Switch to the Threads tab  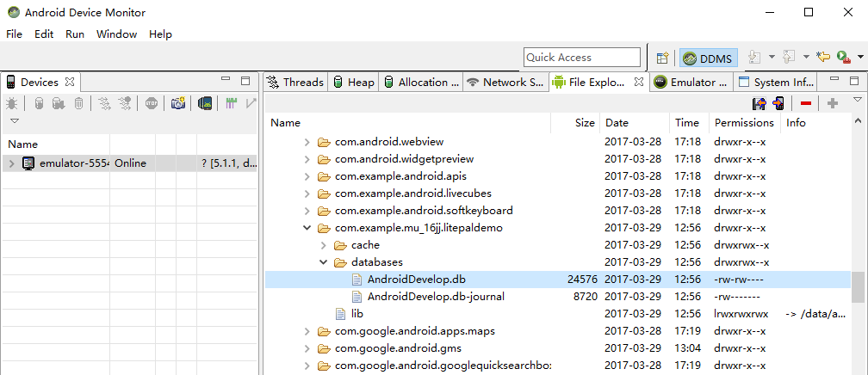coord(295,82)
